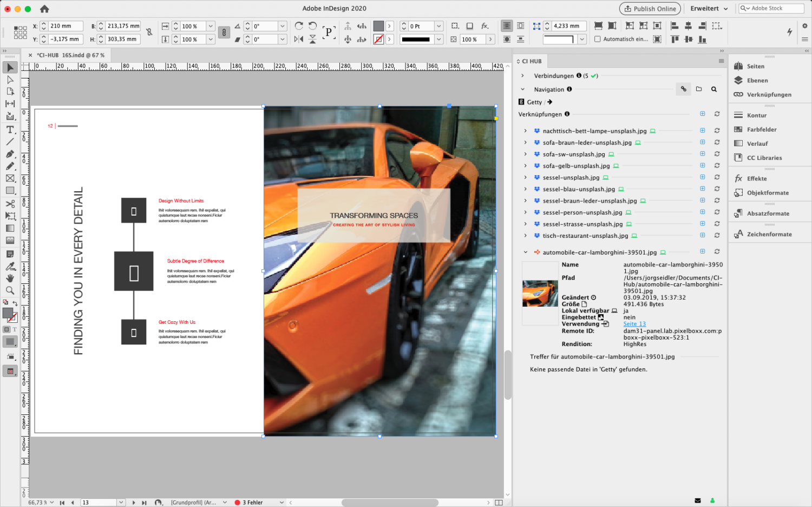Click the fill color swatch in toolbox
Viewport: 812px width, 507px height.
[8, 313]
